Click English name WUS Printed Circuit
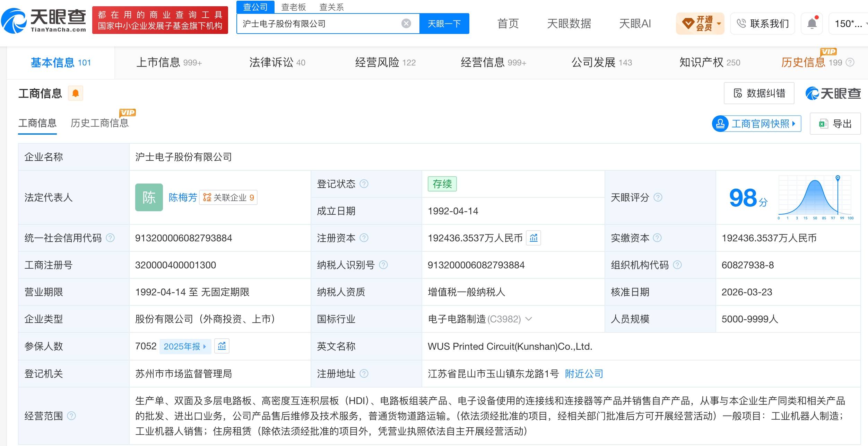Viewport: 868px width, 446px height. click(x=510, y=346)
